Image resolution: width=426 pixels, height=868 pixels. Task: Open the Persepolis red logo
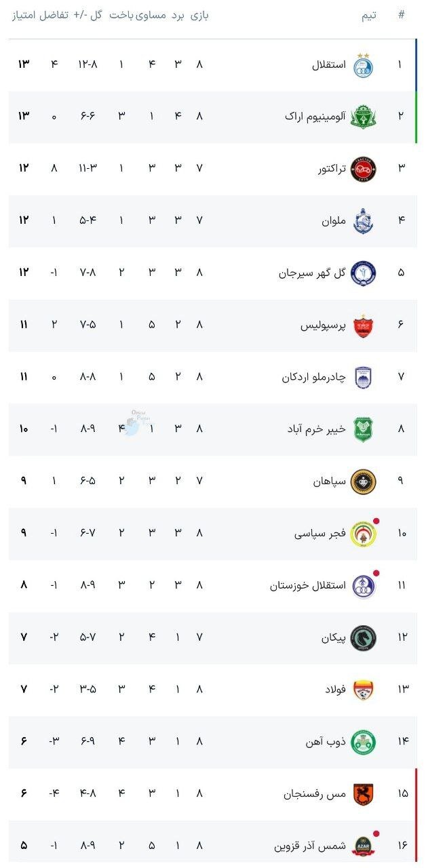click(x=364, y=325)
